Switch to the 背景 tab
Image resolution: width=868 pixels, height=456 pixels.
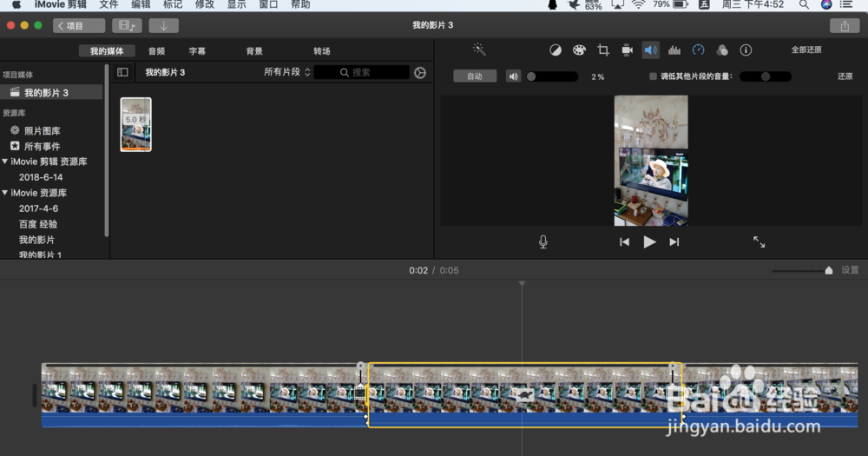(x=254, y=51)
